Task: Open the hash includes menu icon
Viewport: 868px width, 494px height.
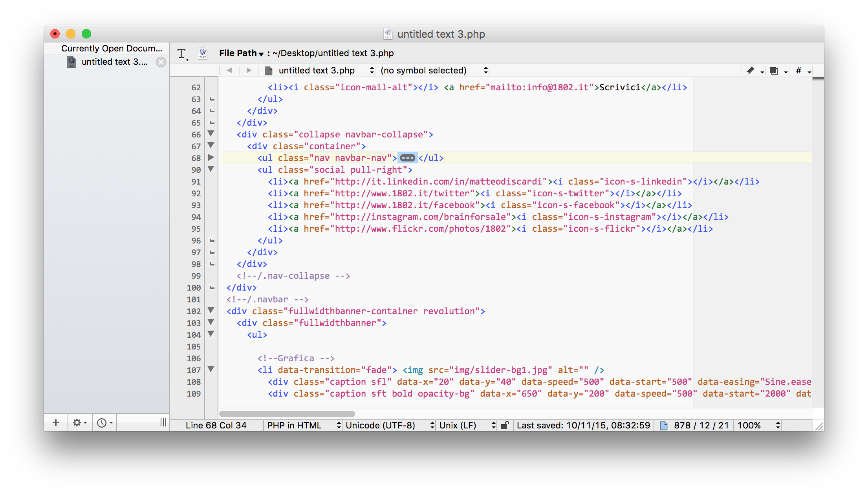Action: coord(798,71)
